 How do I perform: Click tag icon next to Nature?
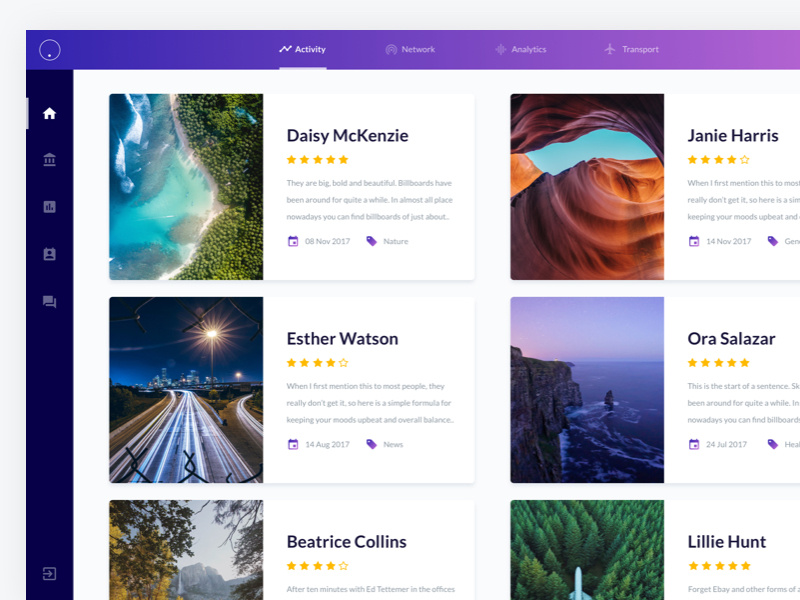(x=371, y=241)
